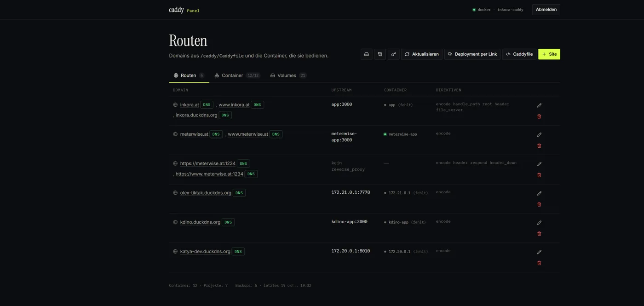The height and width of the screenshot is (306, 644).
Task: Click the globe icon beside olex-tiktak.duckdns.org
Action: pyautogui.click(x=175, y=193)
